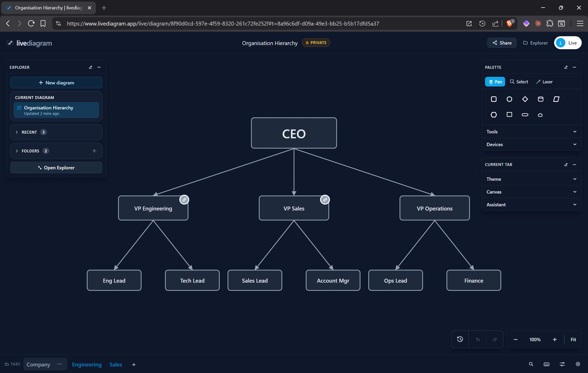
Task: Click the Share button
Action: pos(502,43)
